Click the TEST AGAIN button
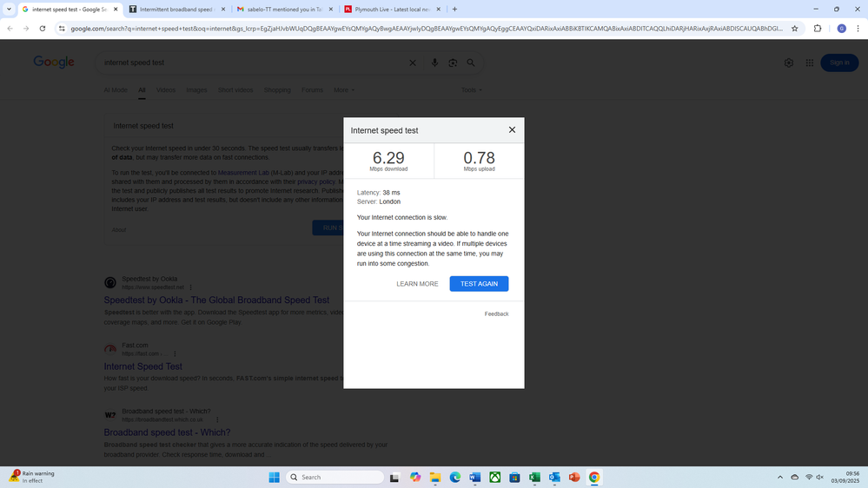This screenshot has height=488, width=868. click(479, 284)
